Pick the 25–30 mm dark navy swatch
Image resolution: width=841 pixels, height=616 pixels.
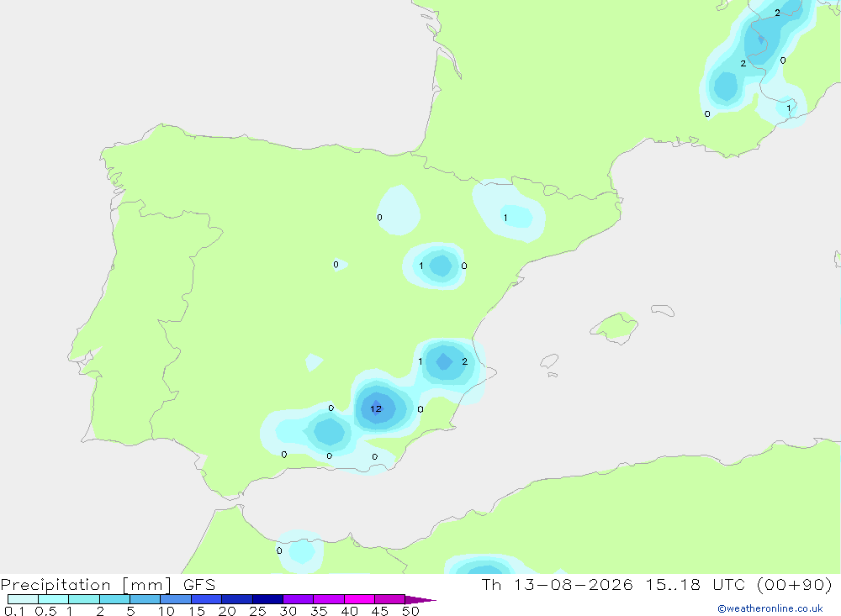point(267,599)
